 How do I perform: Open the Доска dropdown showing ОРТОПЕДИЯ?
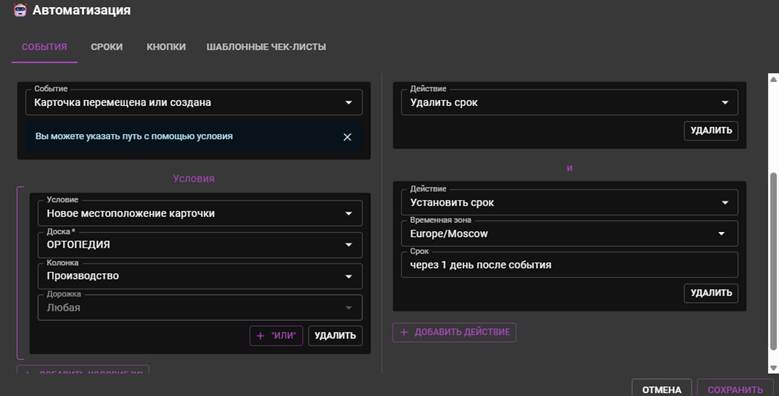[x=200, y=244]
